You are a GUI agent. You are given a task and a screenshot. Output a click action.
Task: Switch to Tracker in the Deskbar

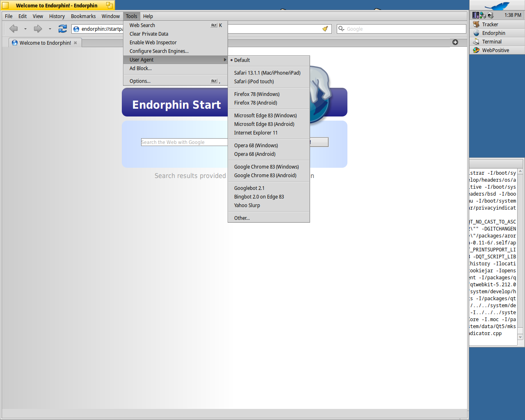[497, 24]
